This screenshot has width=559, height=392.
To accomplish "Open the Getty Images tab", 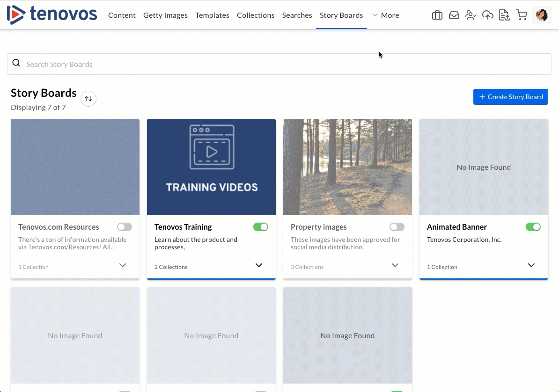I will tap(165, 15).
